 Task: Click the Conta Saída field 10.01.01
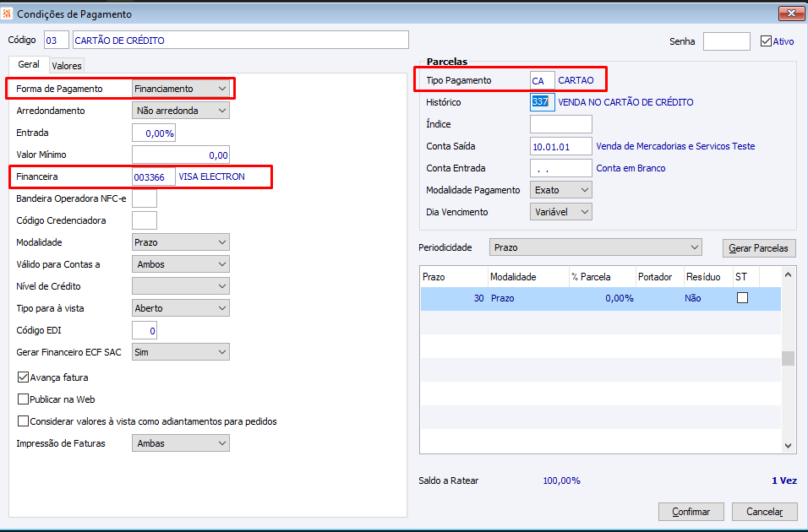tap(560, 146)
